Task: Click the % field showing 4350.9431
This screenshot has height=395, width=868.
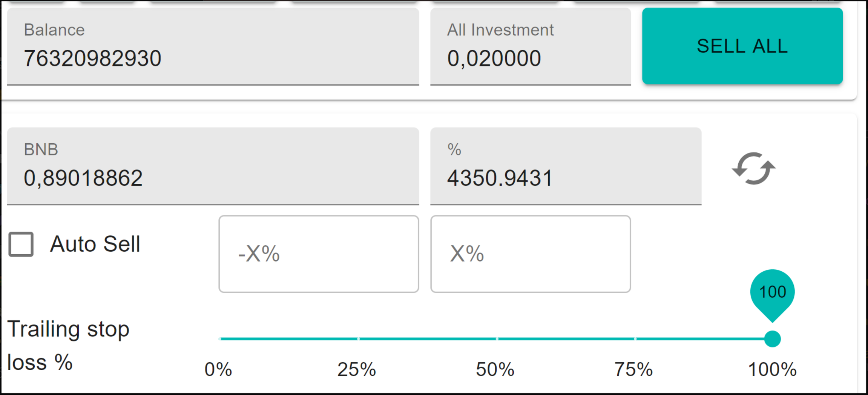Action: click(x=565, y=166)
